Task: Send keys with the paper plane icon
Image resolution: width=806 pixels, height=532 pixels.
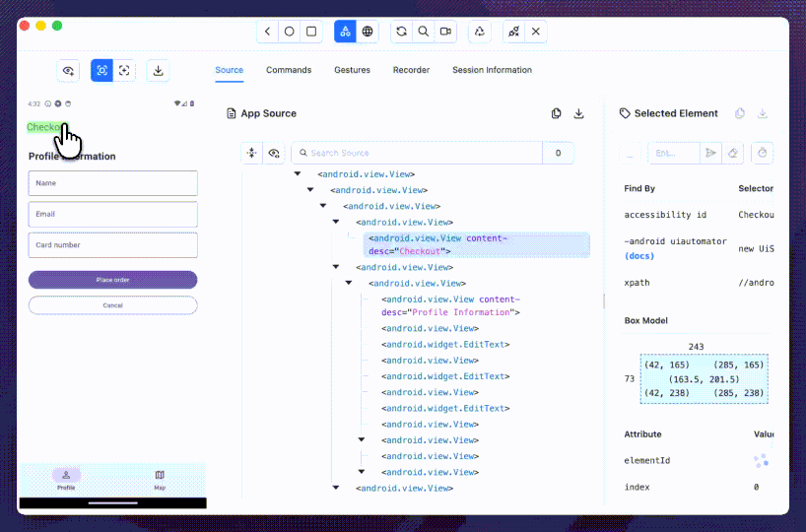Action: point(710,153)
